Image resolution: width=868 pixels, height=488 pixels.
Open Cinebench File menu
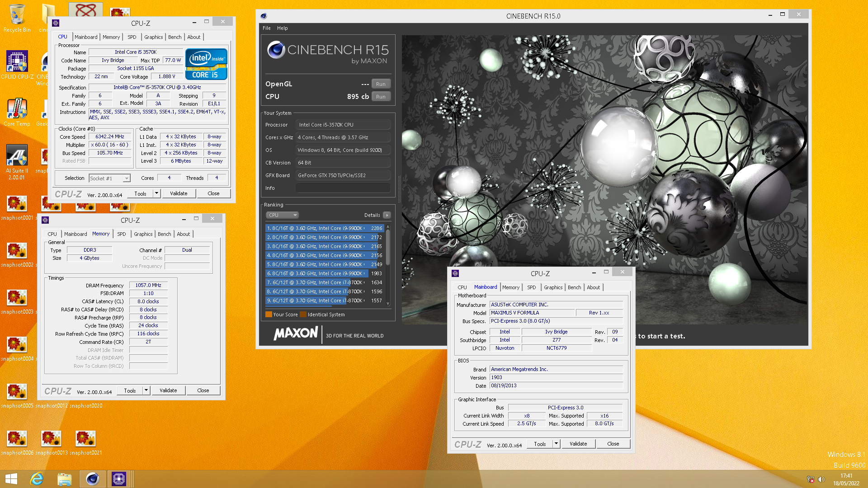point(267,28)
